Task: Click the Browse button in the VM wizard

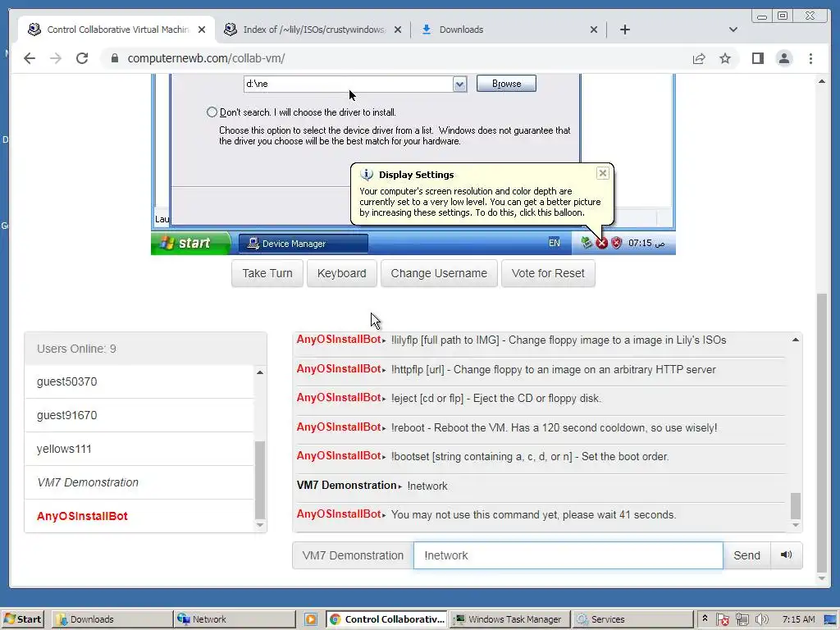Action: [506, 84]
